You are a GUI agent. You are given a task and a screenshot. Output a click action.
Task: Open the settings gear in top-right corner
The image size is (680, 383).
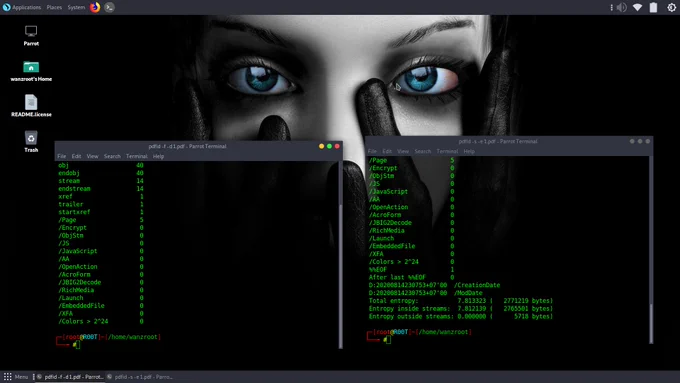point(671,7)
